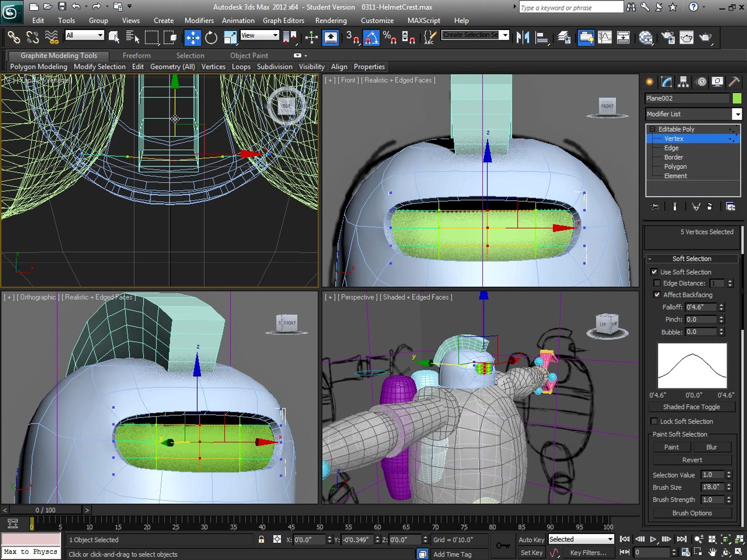The width and height of the screenshot is (747, 560).
Task: Click the Select and Link icon
Action: click(14, 37)
